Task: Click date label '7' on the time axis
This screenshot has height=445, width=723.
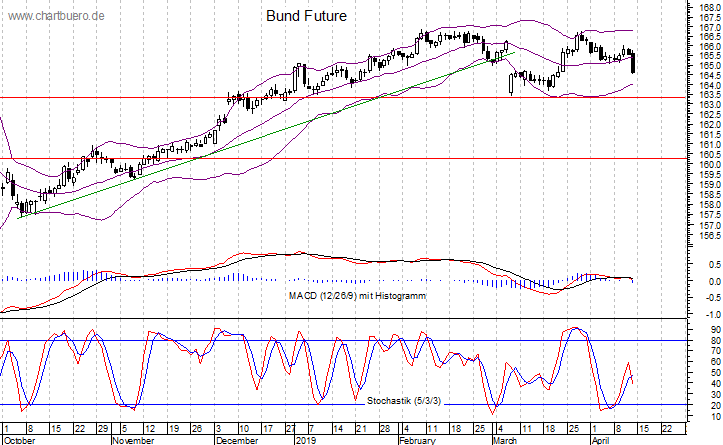Action: pyautogui.click(x=312, y=429)
